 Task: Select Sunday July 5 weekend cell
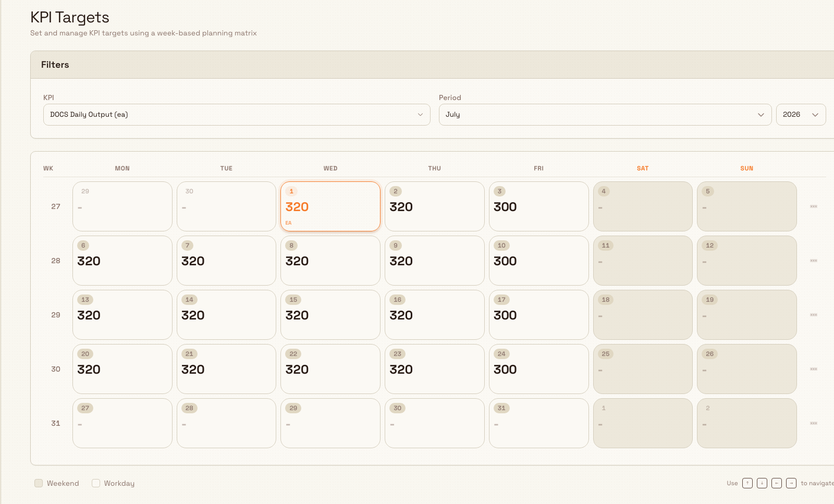747,206
